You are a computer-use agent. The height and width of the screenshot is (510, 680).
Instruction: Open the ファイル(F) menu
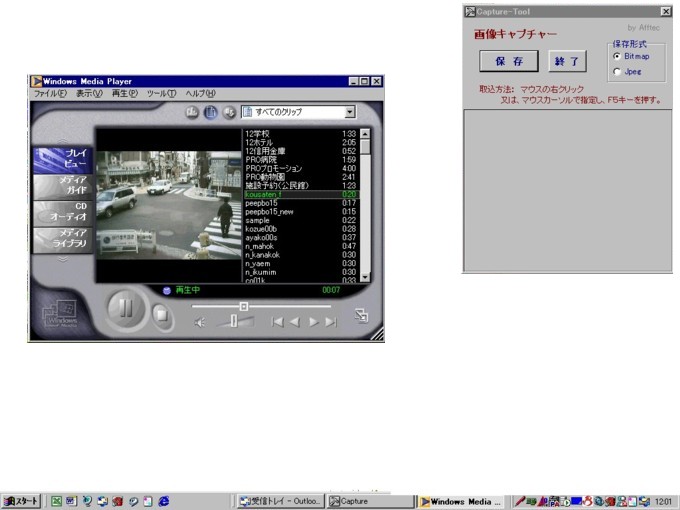pyautogui.click(x=50, y=93)
